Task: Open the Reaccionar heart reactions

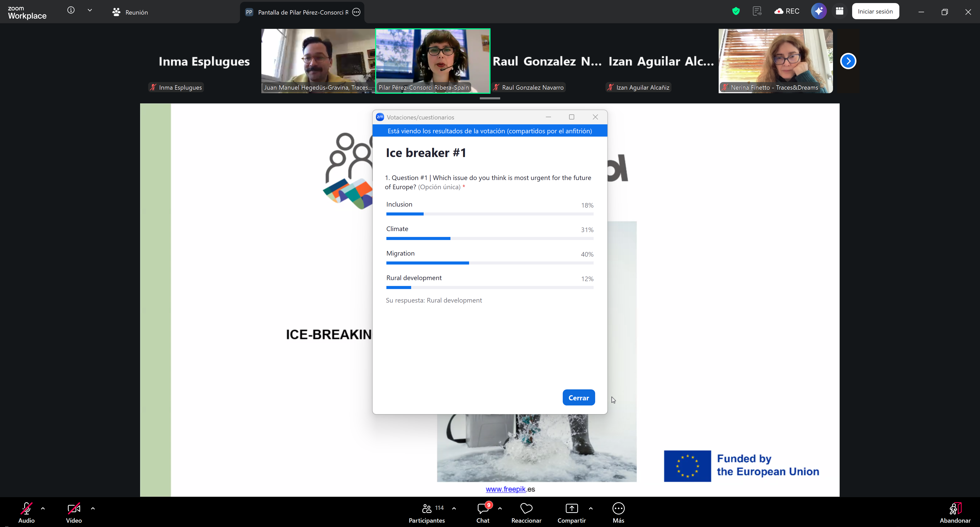Action: pyautogui.click(x=526, y=508)
